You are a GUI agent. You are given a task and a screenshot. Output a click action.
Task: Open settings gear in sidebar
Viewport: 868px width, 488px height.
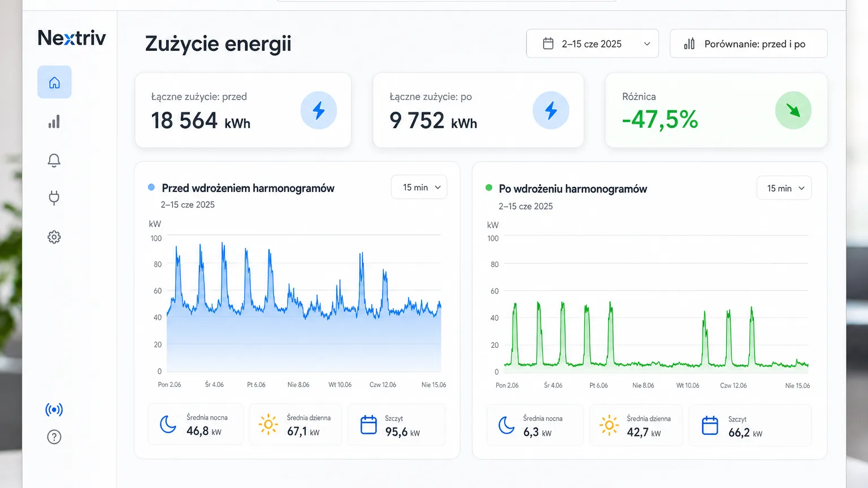point(54,237)
